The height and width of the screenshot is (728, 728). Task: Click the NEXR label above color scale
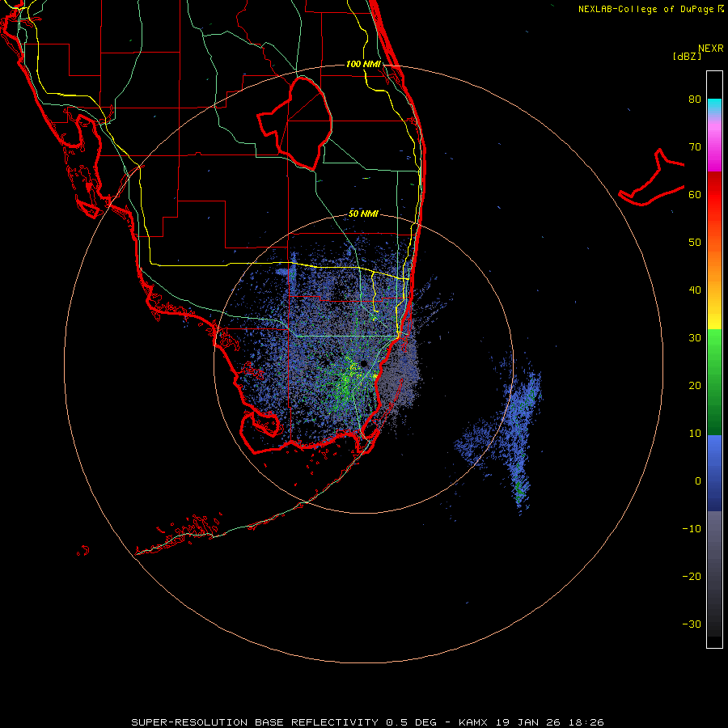point(711,49)
